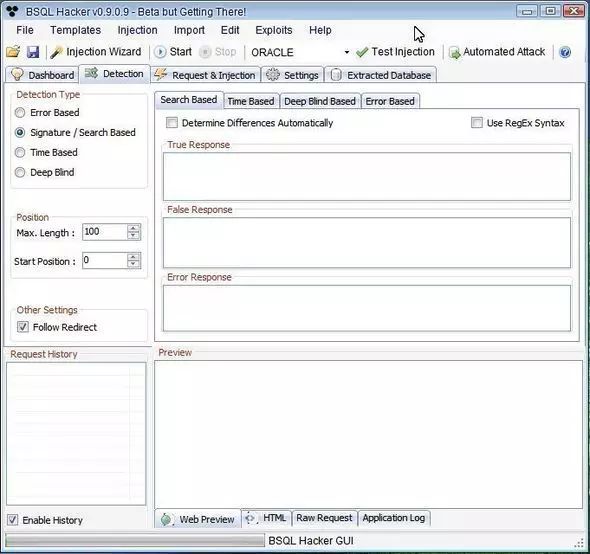The height and width of the screenshot is (554, 590).
Task: Enable Determine Differences Automatically checkbox
Action: click(172, 123)
